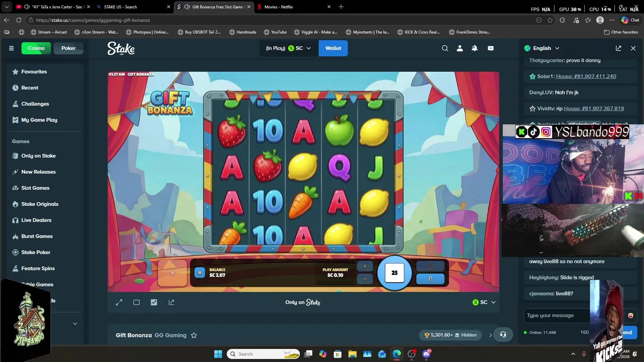644x362 pixels.
Task: Focus the Type your message field
Action: point(557,315)
